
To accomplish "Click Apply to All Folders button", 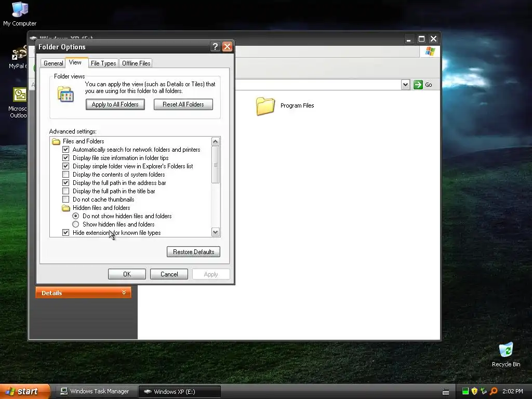I will (115, 104).
